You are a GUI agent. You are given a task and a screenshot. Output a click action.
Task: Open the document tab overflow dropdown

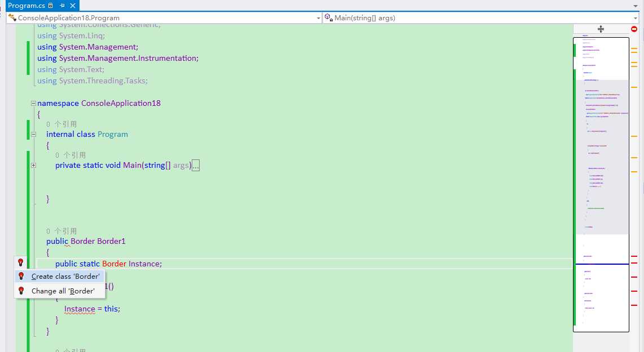(x=636, y=6)
